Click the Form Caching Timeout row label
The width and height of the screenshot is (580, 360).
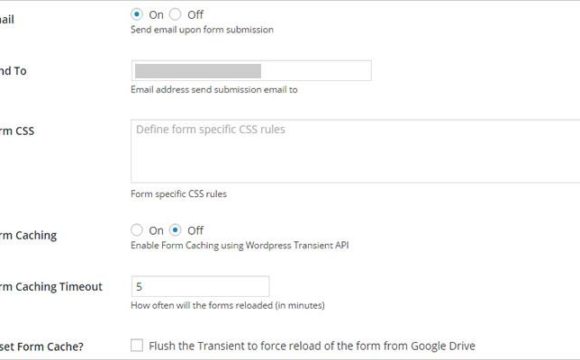pyautogui.click(x=51, y=287)
